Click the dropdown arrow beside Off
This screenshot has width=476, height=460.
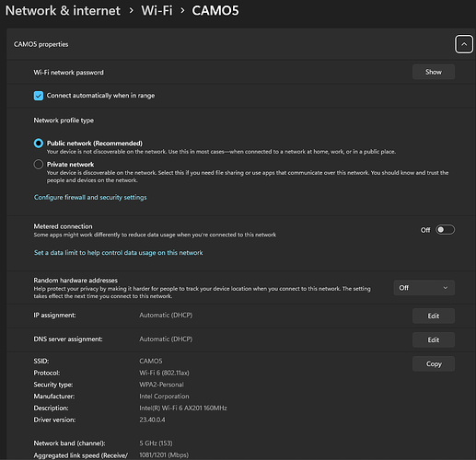[446, 288]
